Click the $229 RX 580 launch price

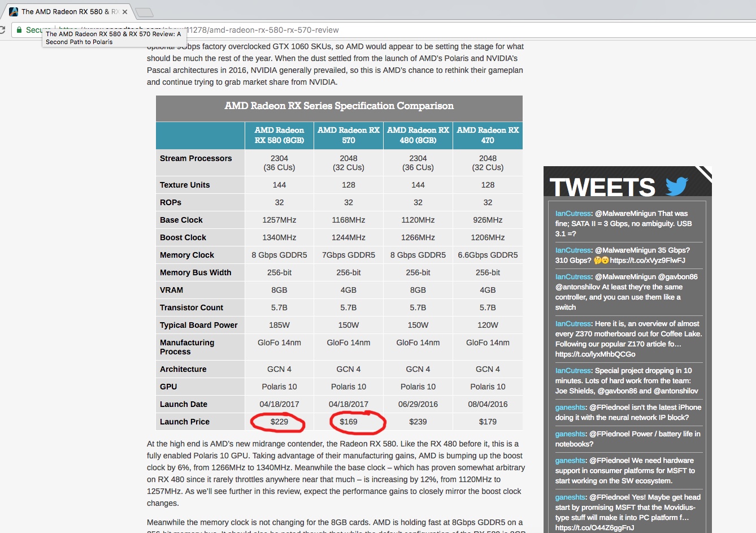279,422
